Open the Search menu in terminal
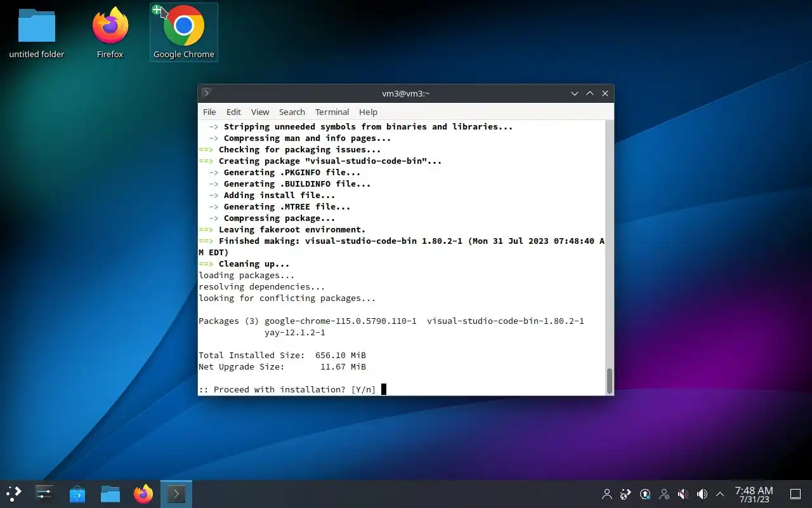812x508 pixels. (x=292, y=112)
